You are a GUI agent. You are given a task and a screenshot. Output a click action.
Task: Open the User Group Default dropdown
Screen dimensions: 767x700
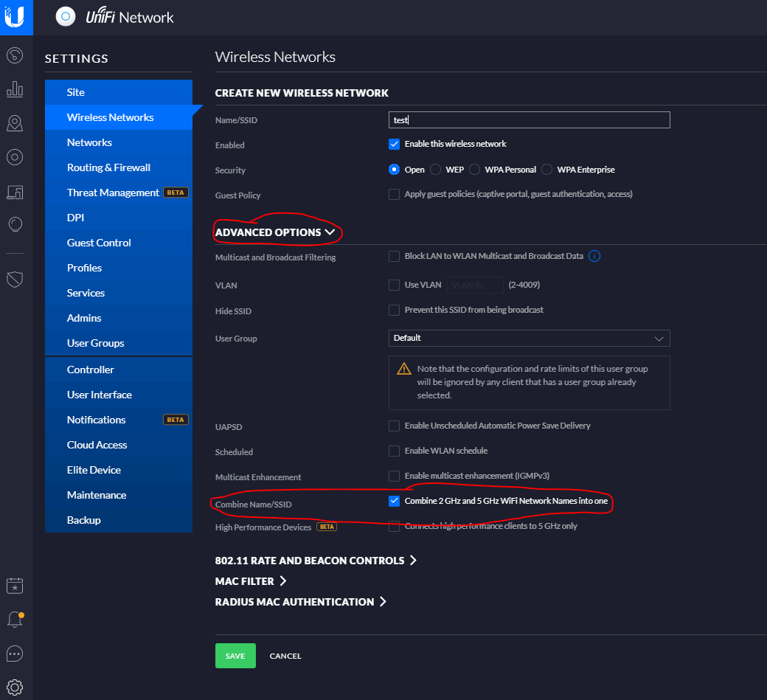529,338
